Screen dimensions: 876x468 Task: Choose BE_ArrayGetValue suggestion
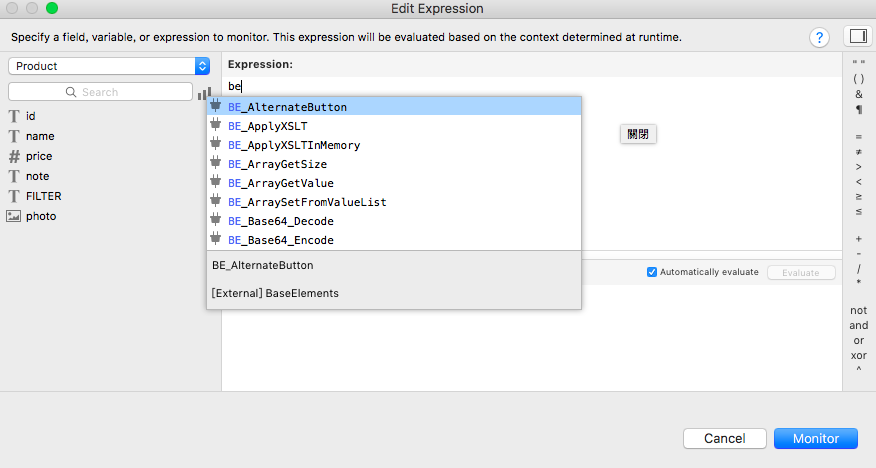pos(394,183)
